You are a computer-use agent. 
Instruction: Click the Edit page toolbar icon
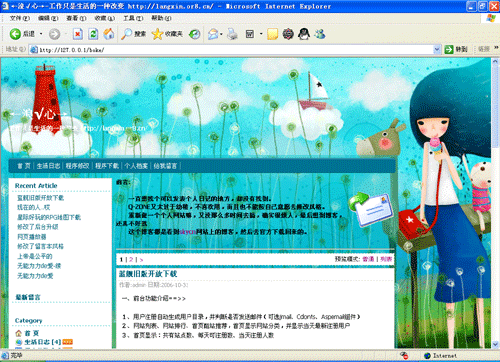pyautogui.click(x=250, y=34)
